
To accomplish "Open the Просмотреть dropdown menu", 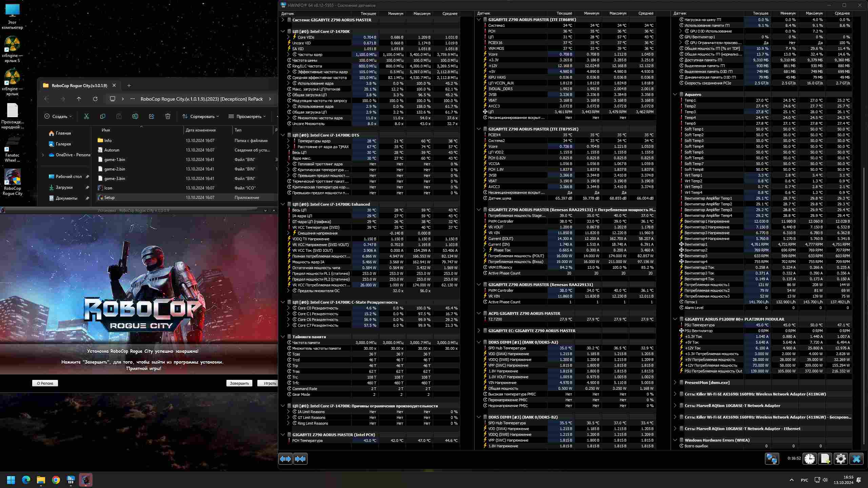I will (247, 116).
